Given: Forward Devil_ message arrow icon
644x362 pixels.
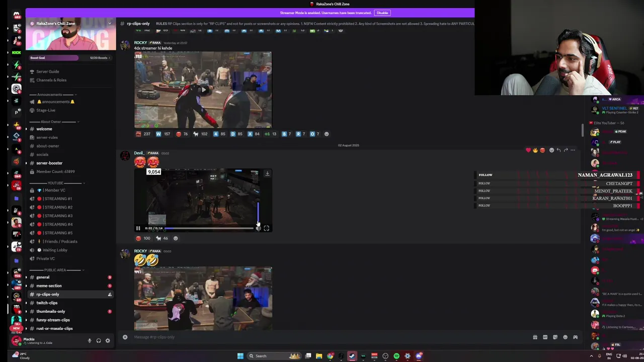Looking at the screenshot, I should 566,150.
